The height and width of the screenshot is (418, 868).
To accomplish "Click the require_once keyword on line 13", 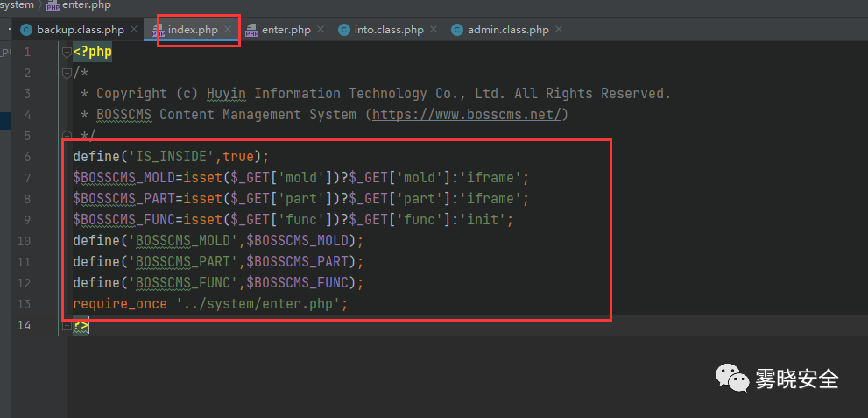I will [120, 304].
